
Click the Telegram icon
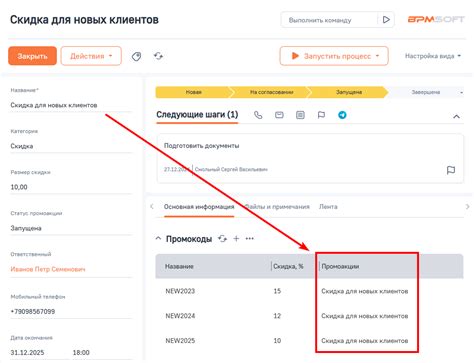tap(342, 115)
